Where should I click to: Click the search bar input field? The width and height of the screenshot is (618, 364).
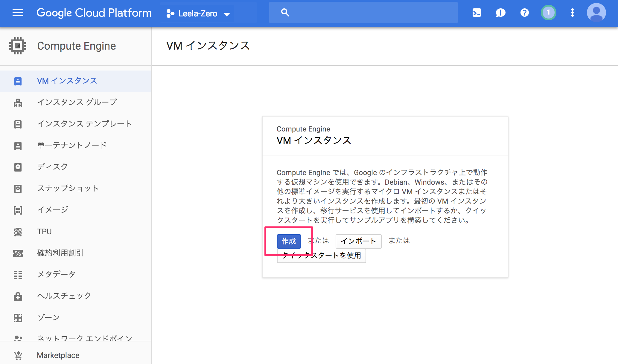click(x=363, y=13)
